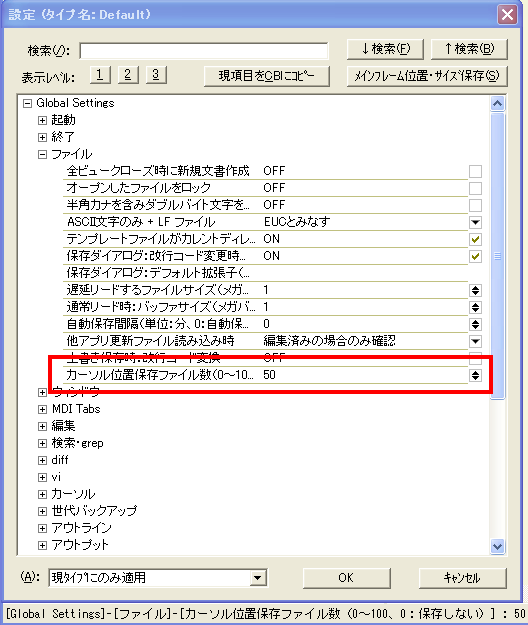Adjust the カーソル位置保存ファイル数 spinner
The width and height of the screenshot is (528, 625).
(x=475, y=375)
